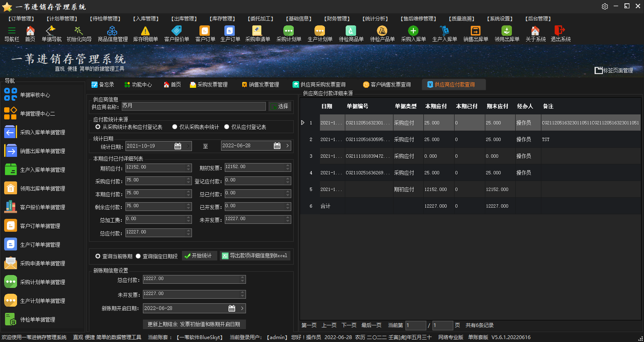
Task: Open 单据审核中心 in the sidebar
Action: (35, 95)
